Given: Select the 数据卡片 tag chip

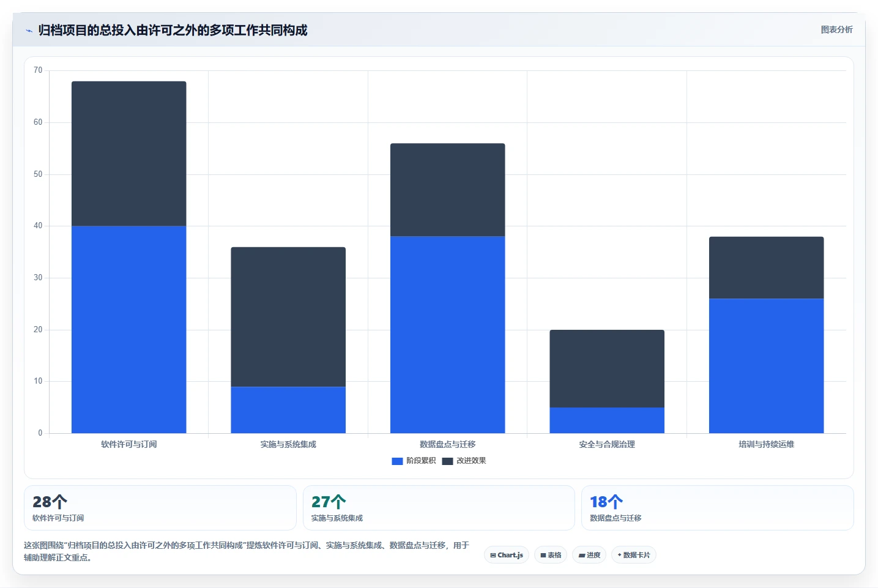Looking at the screenshot, I should tap(634, 555).
